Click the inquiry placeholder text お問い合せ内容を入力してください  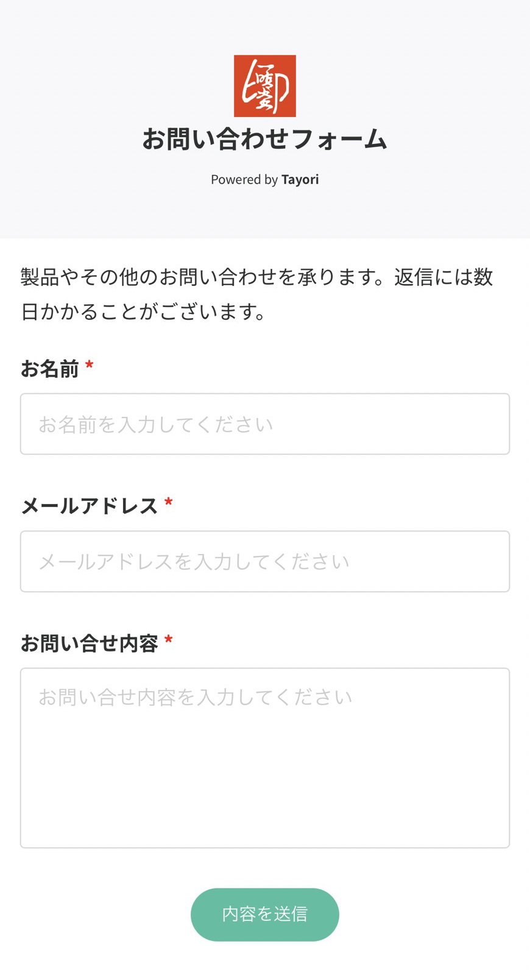tap(195, 697)
